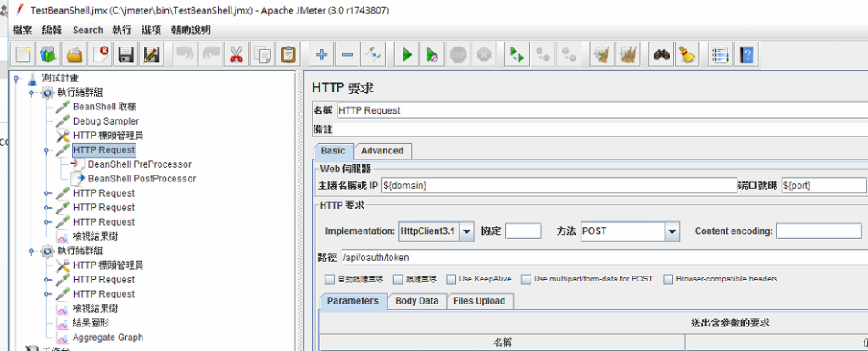The height and width of the screenshot is (351, 868).
Task: Collapse the 測試計畫 root node toggle
Action: 17,78
